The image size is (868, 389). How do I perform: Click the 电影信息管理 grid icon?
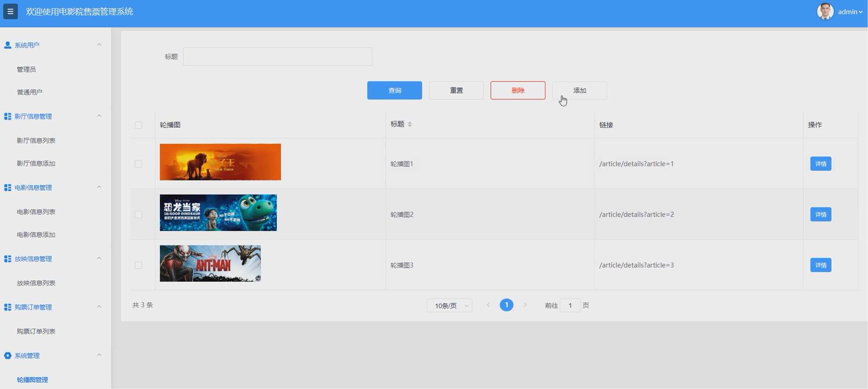point(8,188)
